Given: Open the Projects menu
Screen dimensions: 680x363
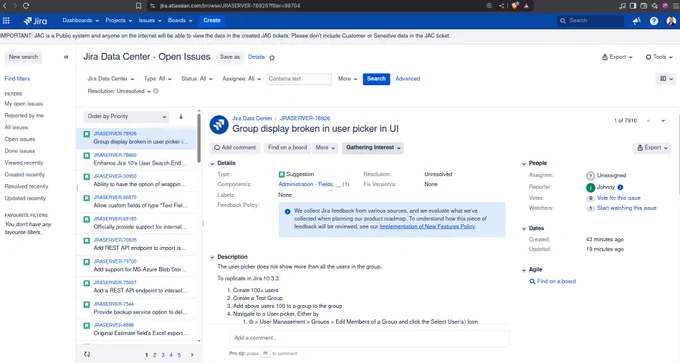Looking at the screenshot, I should pyautogui.click(x=119, y=20).
